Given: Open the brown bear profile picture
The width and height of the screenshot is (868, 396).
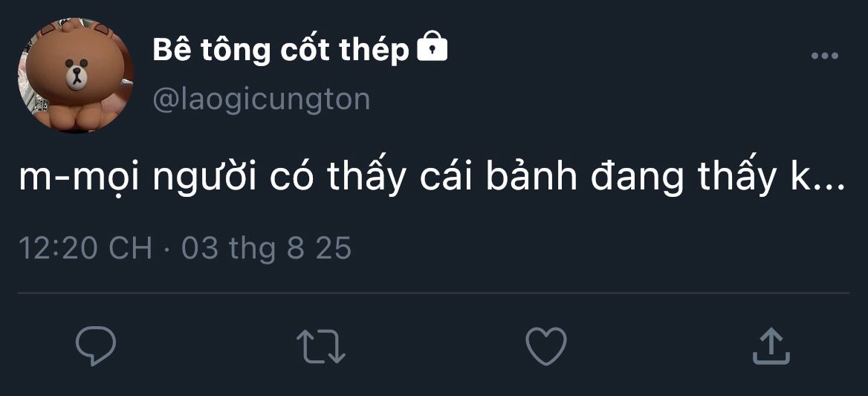Looking at the screenshot, I should (75, 76).
